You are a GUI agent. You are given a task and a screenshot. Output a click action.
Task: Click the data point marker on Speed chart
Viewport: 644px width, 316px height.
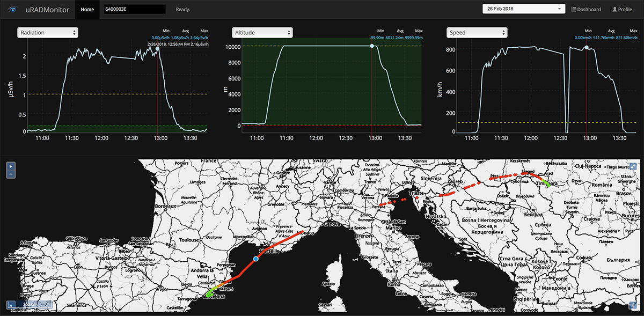coord(587,48)
